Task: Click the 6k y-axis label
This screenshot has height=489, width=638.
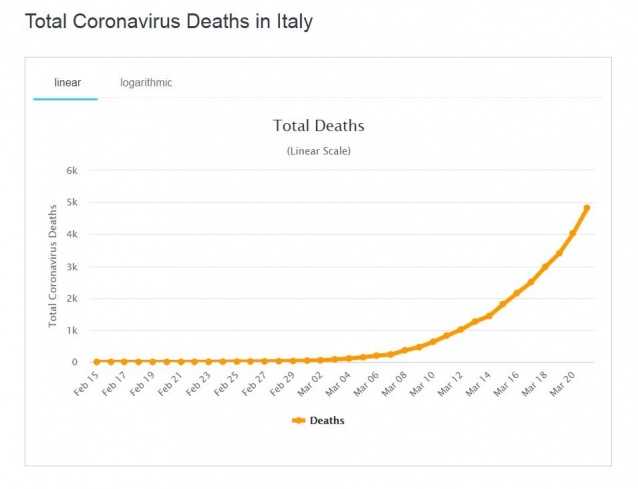Action: point(71,170)
